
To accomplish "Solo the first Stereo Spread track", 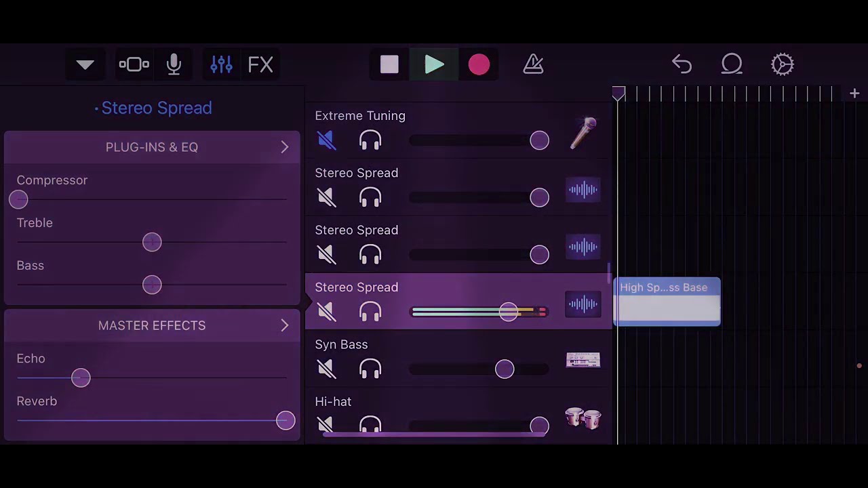I will (370, 197).
